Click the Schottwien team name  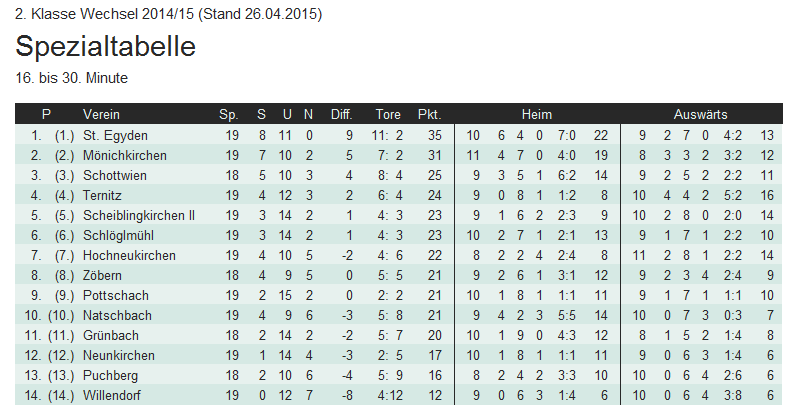point(115,176)
